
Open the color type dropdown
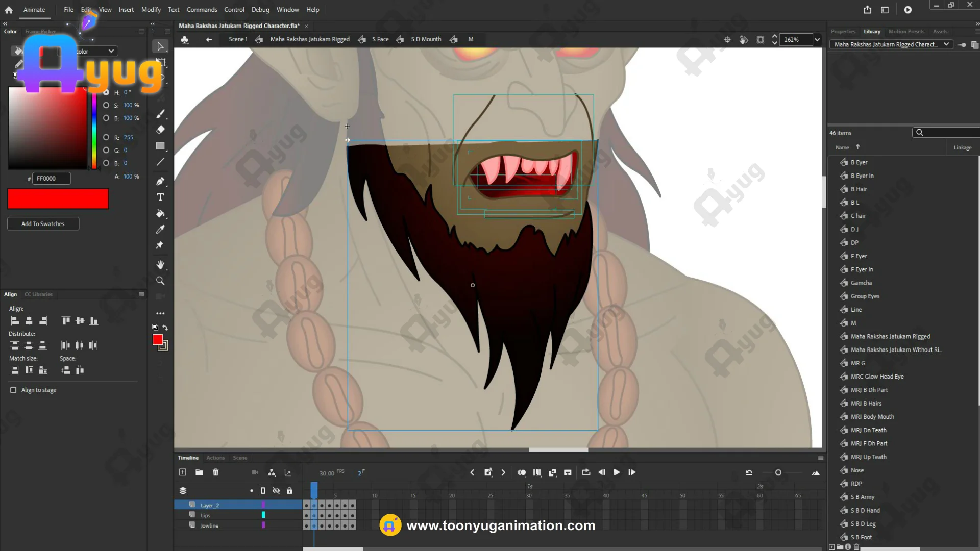111,51
